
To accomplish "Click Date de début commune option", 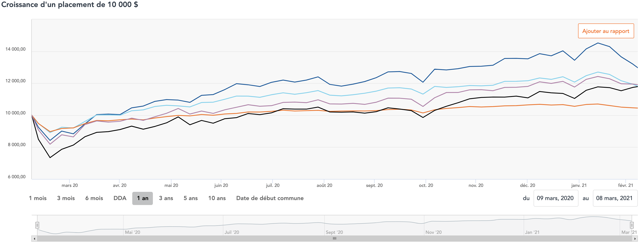I will [x=270, y=198].
